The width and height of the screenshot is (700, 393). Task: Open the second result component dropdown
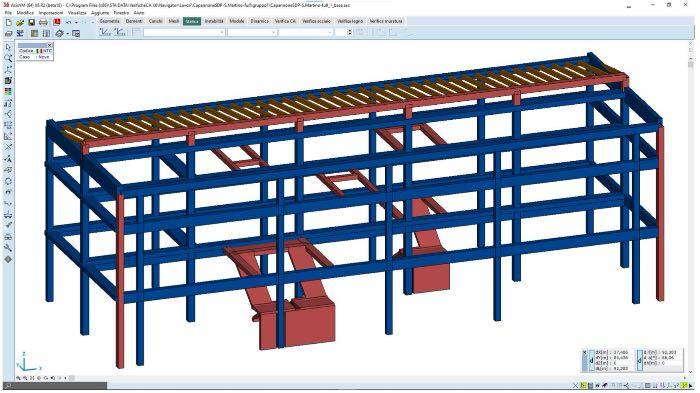252,32
